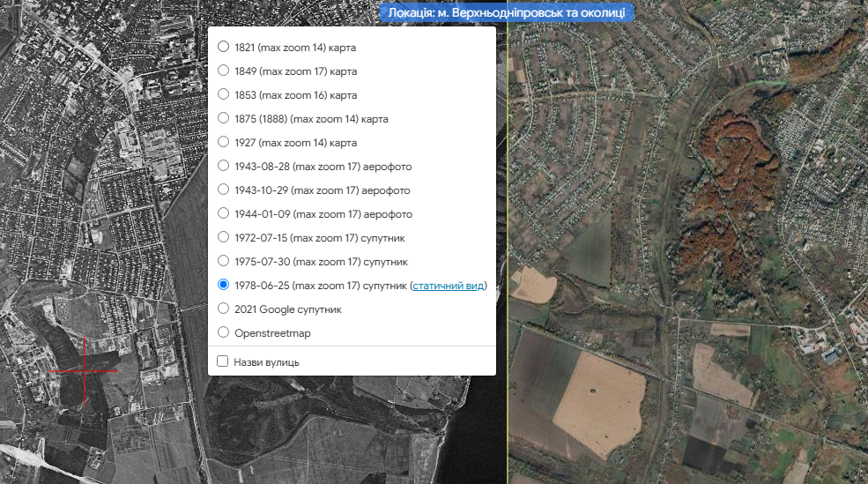Select 1943-10-29 aerial photo layer

pyautogui.click(x=223, y=190)
